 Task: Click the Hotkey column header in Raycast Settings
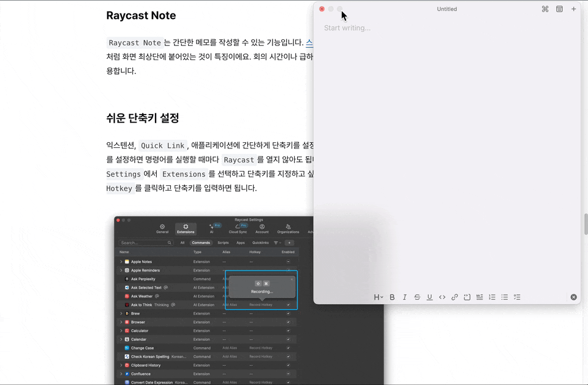pos(255,252)
